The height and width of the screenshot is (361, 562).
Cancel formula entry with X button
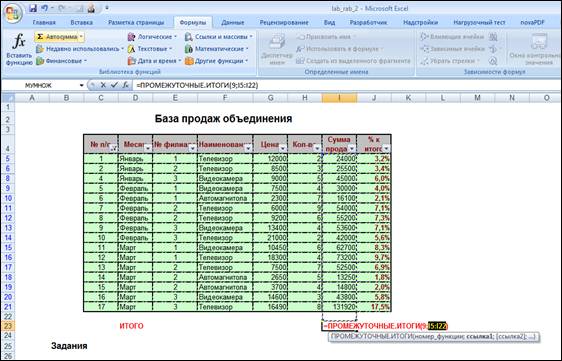tap(103, 85)
